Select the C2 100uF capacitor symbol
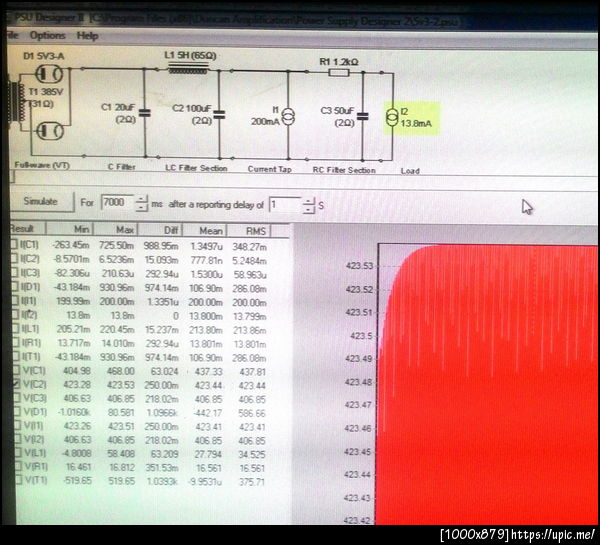 click(219, 114)
